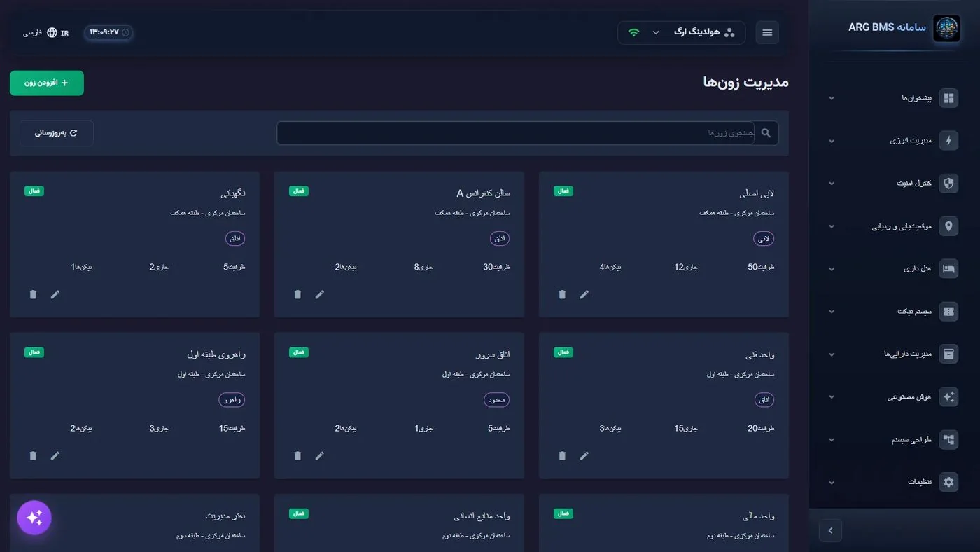Viewport: 980px width, 552px height.
Task: Open the هولدینگ ارگ organization dropdown
Action: click(x=681, y=32)
